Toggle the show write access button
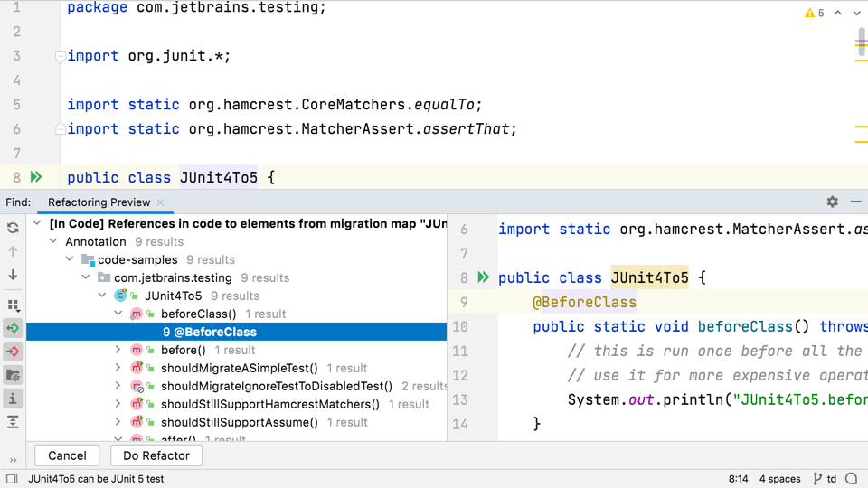This screenshot has width=868, height=488. pos(13,352)
